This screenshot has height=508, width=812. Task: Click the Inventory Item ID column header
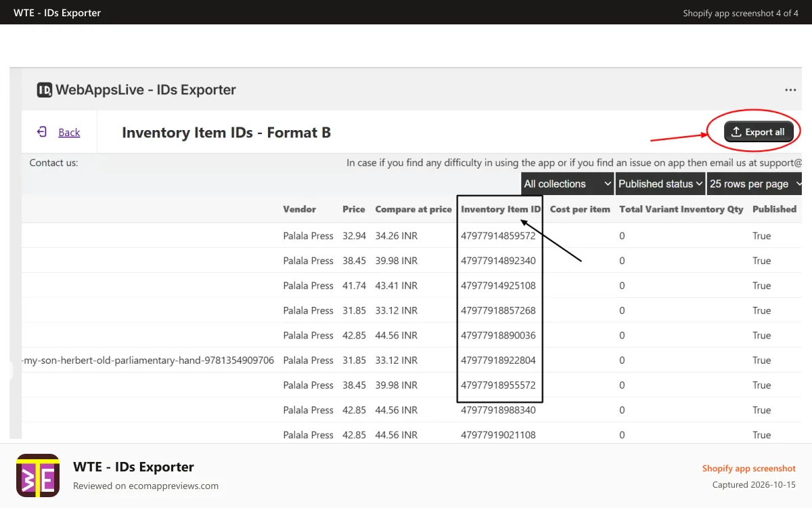click(x=501, y=209)
